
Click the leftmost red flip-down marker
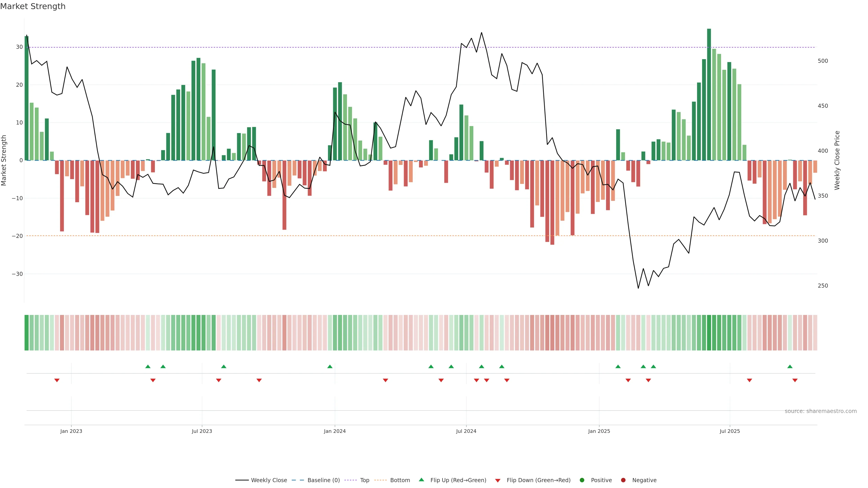pyautogui.click(x=57, y=380)
